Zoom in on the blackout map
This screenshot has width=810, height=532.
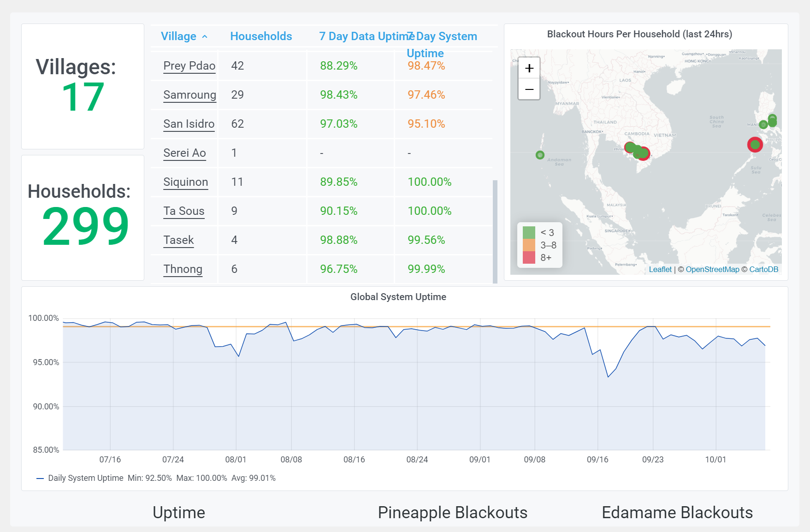point(529,68)
